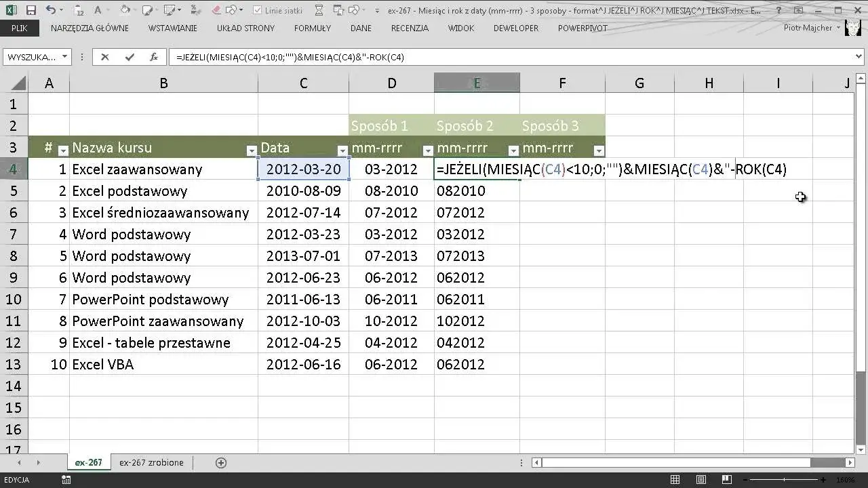Click the hourglass icon in quick access toolbar
The image size is (868, 488).
click(x=319, y=10)
